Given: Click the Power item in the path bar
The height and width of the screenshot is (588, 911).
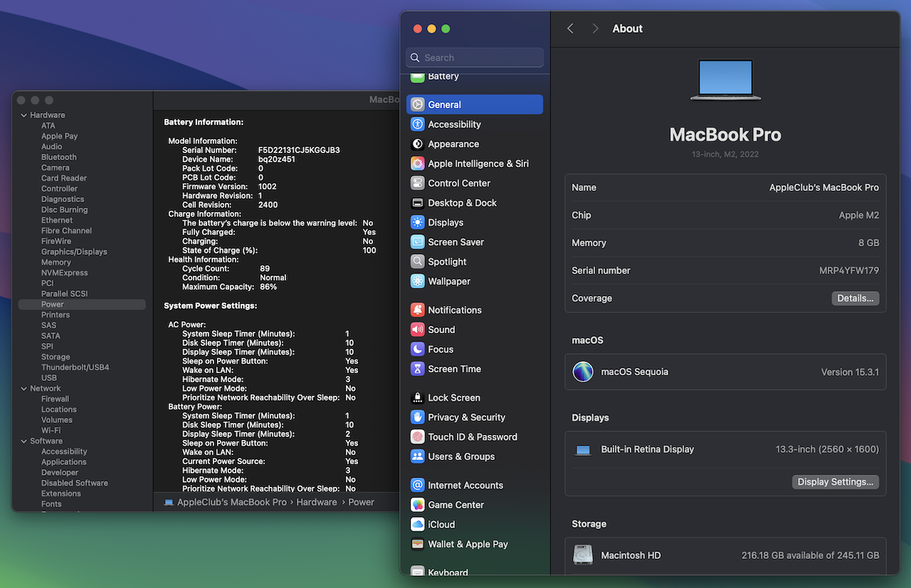Looking at the screenshot, I should 362,502.
